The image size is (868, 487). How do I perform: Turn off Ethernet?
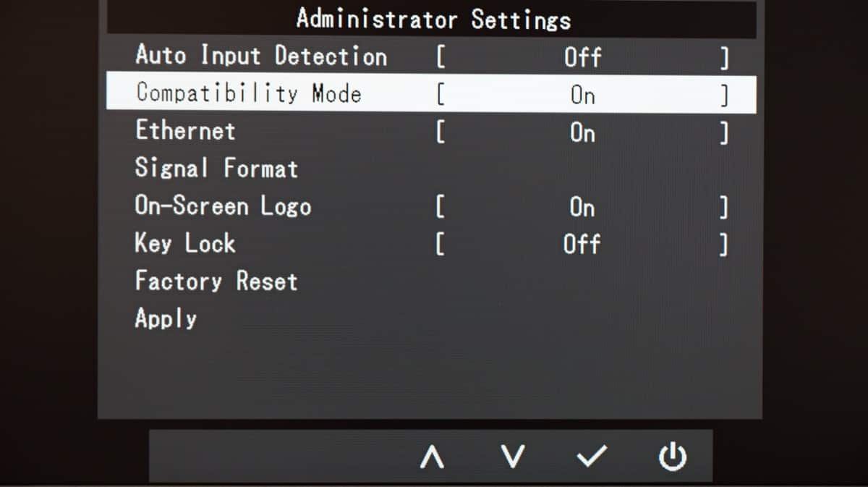coord(582,132)
